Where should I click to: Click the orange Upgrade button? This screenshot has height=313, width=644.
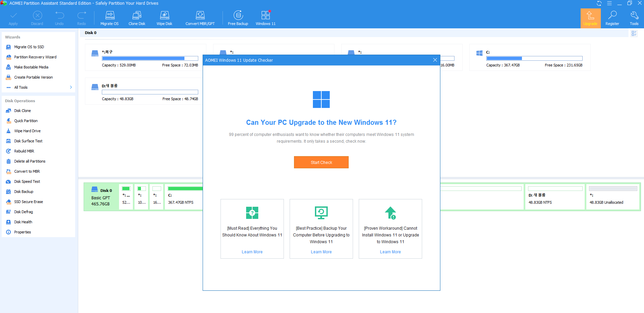point(590,18)
